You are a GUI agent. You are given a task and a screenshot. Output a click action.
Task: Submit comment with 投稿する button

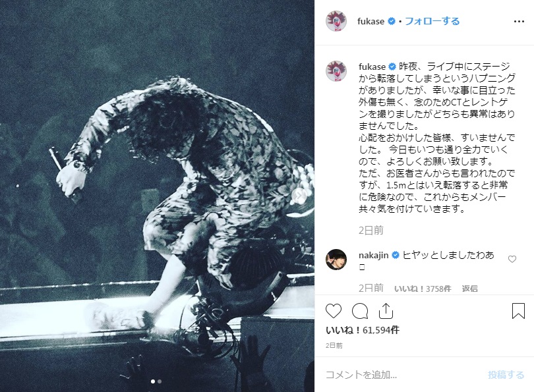(x=506, y=375)
